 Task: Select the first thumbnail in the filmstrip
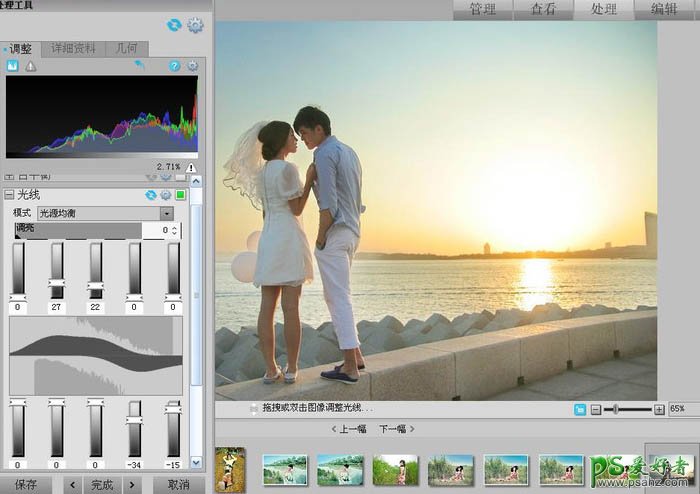(x=230, y=468)
